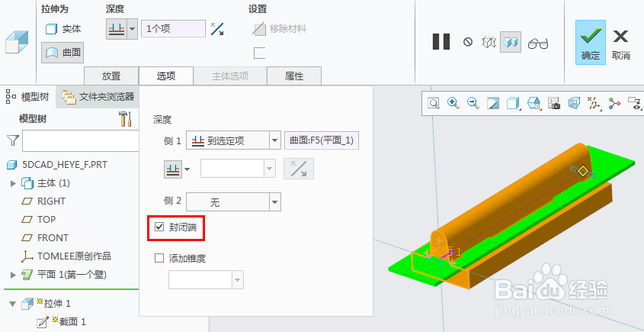Open the Side 2 dropdown showing 无
Viewport: 644px width, 332px height.
[233, 202]
